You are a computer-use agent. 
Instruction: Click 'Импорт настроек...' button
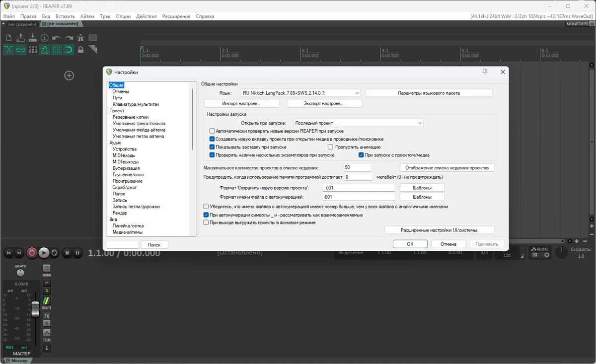(242, 103)
